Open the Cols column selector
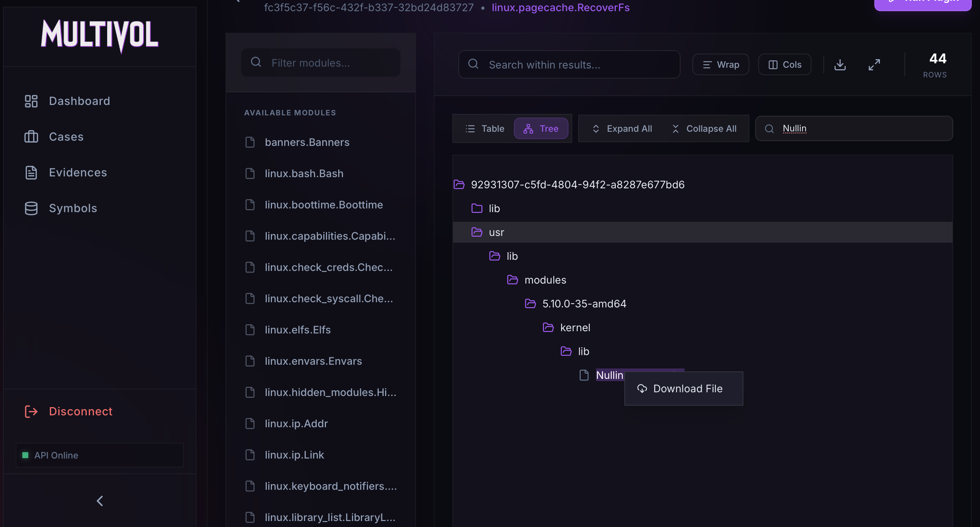 coord(784,65)
